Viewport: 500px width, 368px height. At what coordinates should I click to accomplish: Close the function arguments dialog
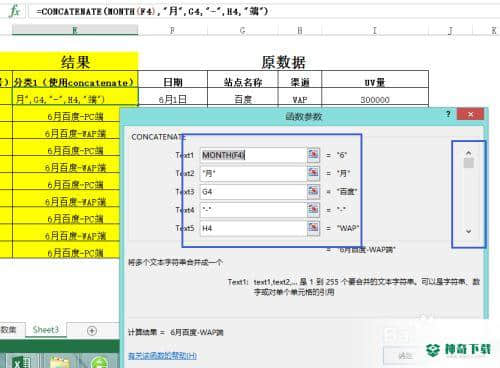[470, 114]
